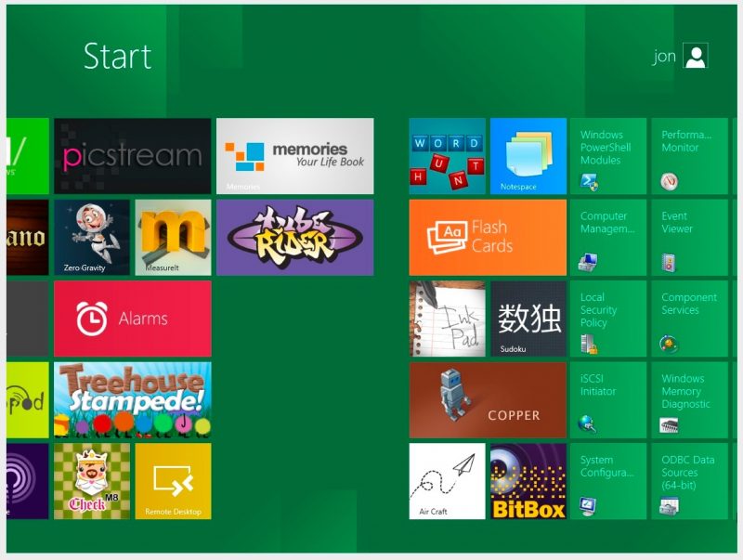743x560 pixels.
Task: Launch Event Viewer
Action: [x=688, y=237]
